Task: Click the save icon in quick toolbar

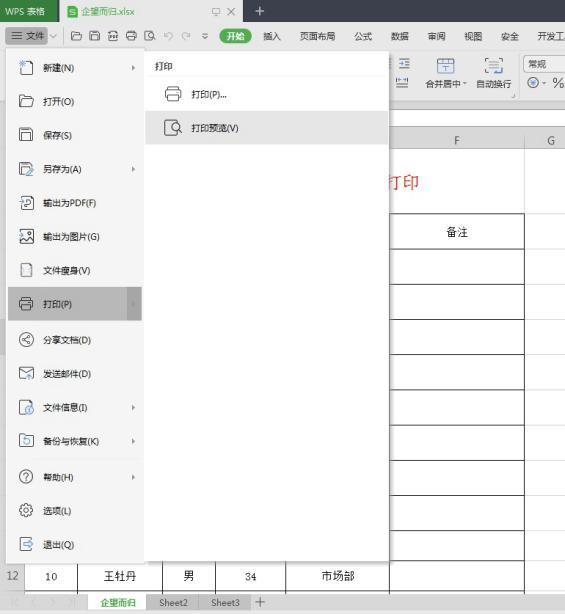Action: click(x=94, y=36)
